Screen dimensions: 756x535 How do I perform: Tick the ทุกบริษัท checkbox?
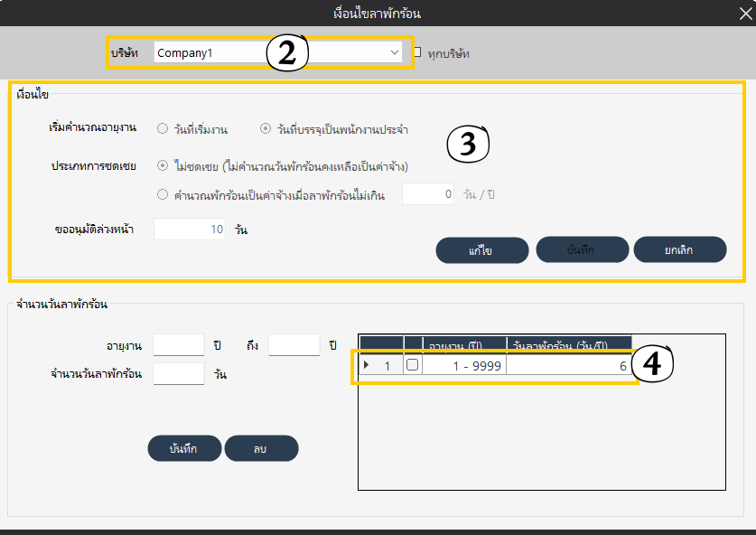click(x=417, y=52)
